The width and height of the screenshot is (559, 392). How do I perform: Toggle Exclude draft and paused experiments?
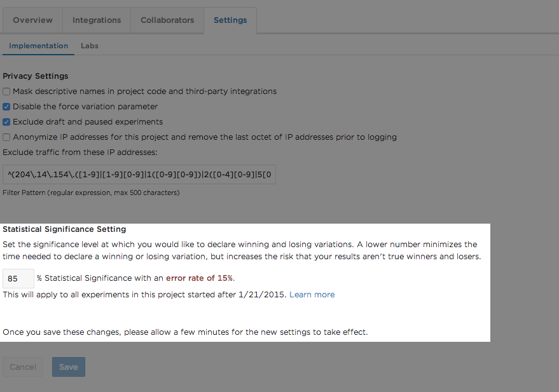click(6, 122)
